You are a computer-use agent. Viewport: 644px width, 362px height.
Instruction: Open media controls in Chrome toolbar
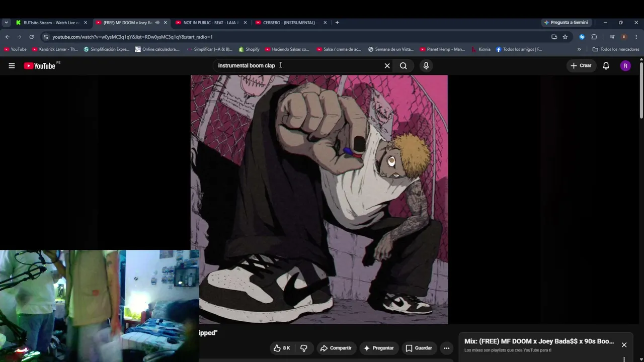click(x=612, y=37)
